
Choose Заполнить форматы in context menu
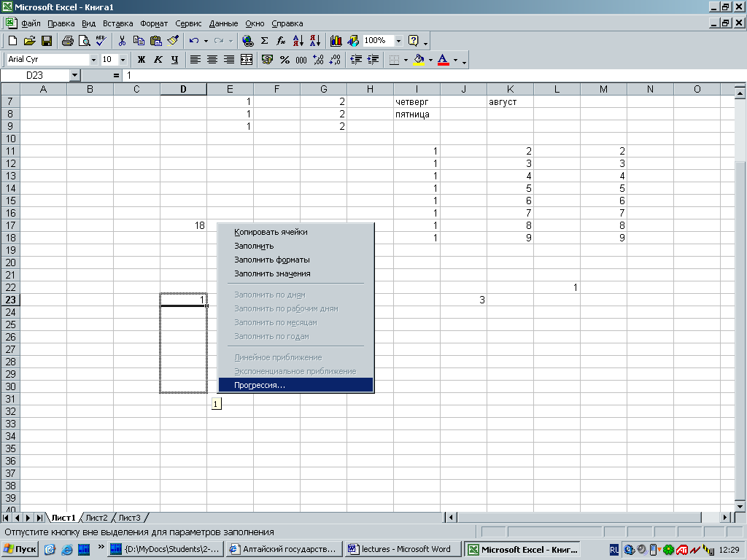295,260
